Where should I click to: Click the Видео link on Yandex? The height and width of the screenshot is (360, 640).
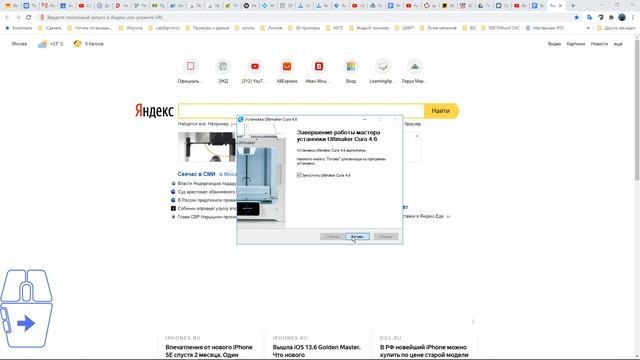click(x=554, y=44)
